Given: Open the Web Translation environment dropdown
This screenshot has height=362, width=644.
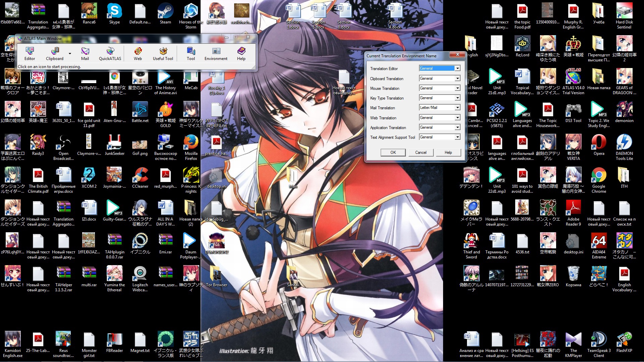Looking at the screenshot, I should 457,118.
